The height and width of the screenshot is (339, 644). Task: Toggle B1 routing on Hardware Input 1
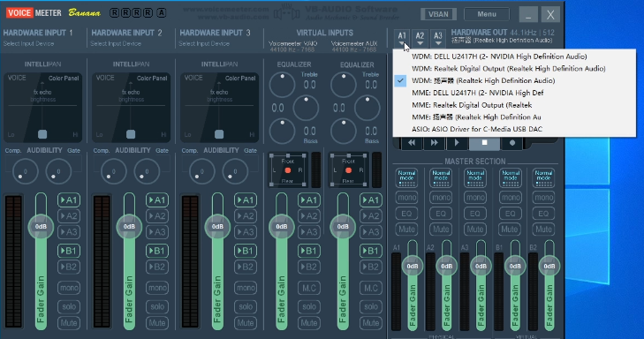(x=69, y=251)
